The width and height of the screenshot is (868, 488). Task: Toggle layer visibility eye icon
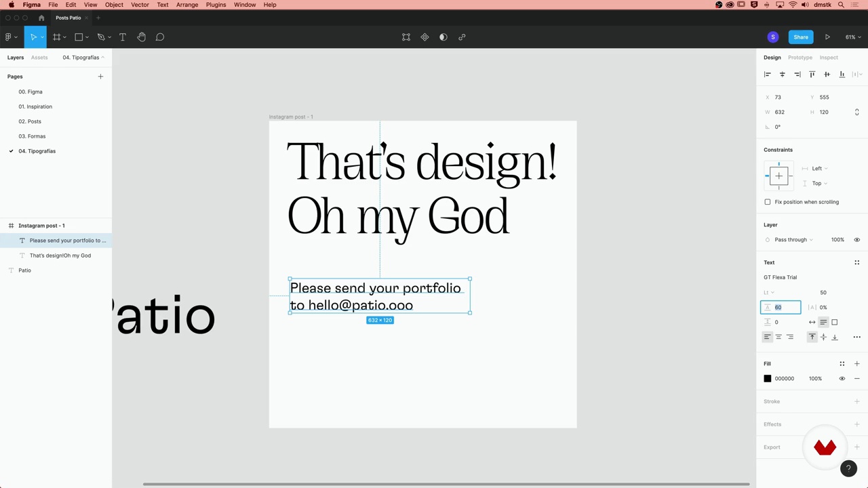(x=856, y=240)
